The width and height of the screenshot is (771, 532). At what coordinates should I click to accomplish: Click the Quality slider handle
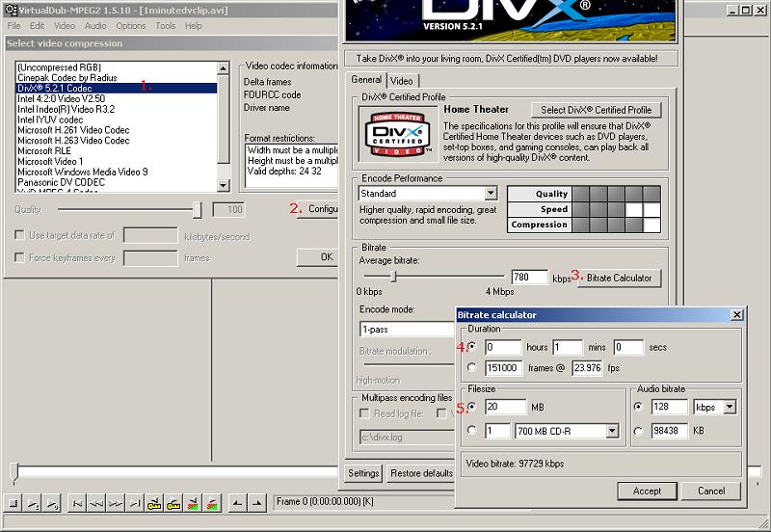tap(198, 209)
